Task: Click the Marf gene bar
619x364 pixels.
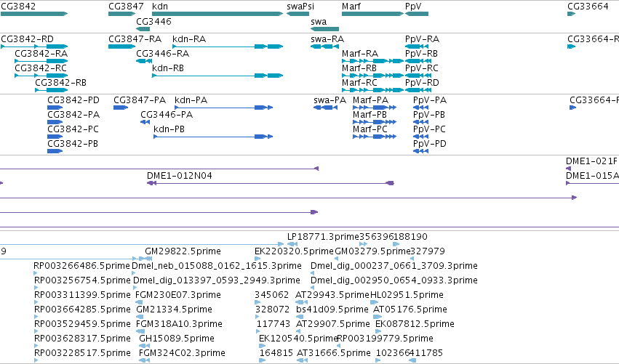Action: [372, 14]
